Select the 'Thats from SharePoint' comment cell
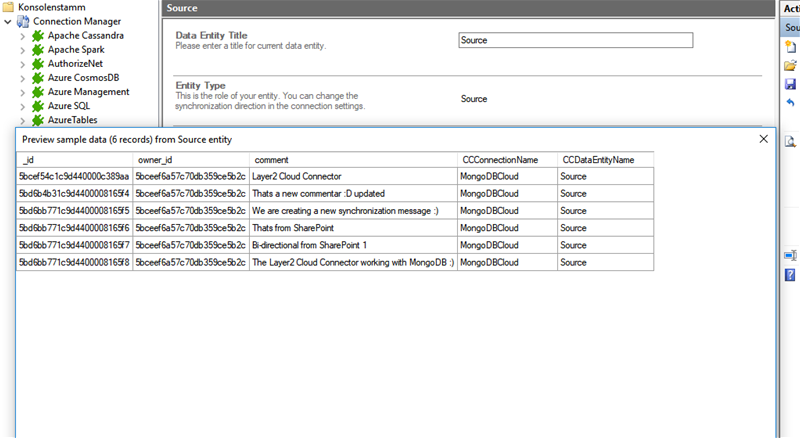This screenshot has width=800, height=438. click(350, 228)
